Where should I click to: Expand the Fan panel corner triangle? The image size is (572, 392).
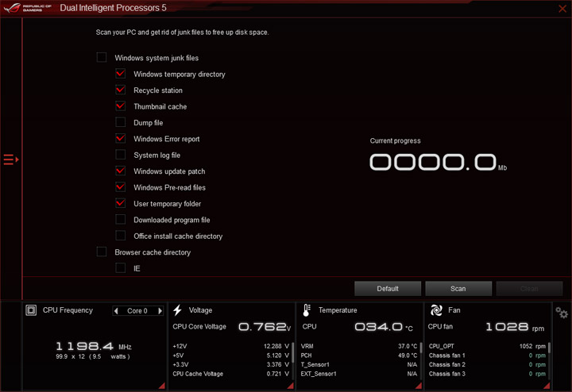point(547,386)
